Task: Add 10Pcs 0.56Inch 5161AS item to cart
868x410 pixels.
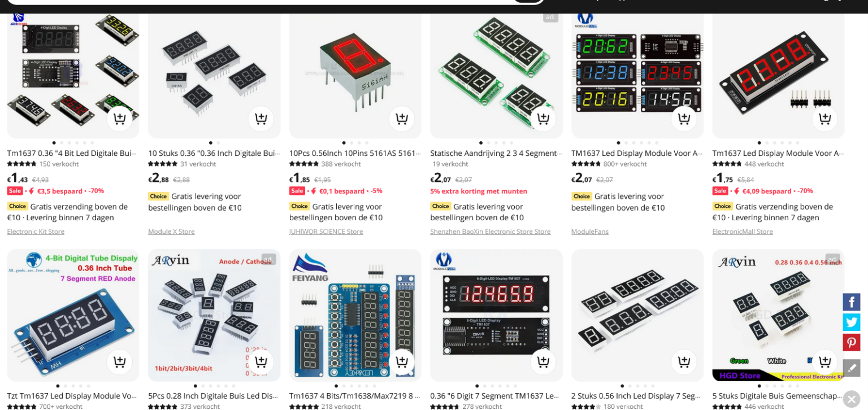Action: tap(402, 119)
